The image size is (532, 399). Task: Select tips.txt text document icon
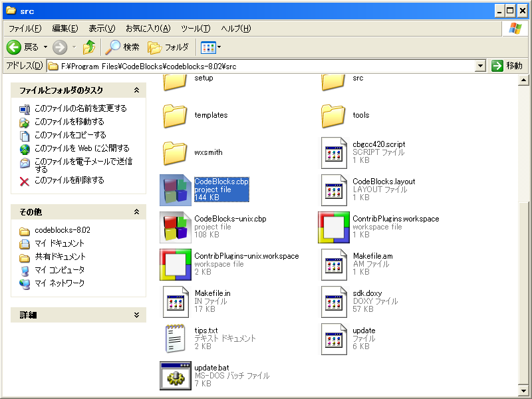click(176, 338)
